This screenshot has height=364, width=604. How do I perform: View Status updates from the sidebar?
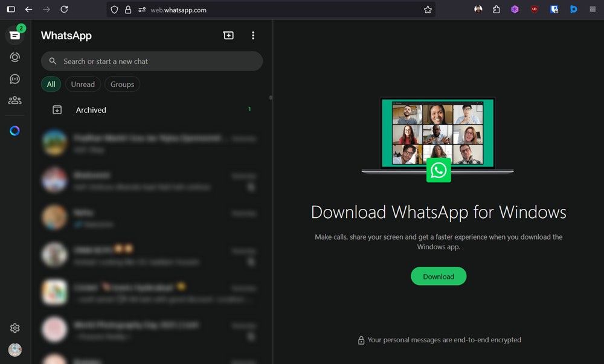(x=14, y=57)
